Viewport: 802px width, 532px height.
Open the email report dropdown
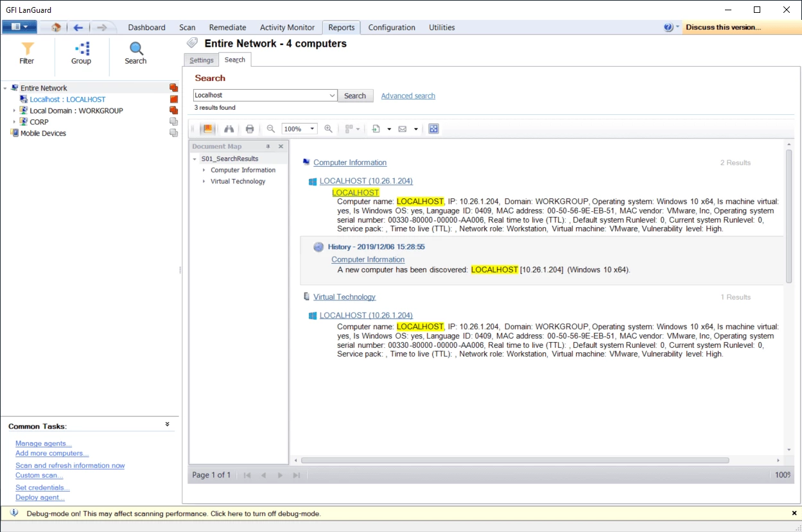point(415,128)
